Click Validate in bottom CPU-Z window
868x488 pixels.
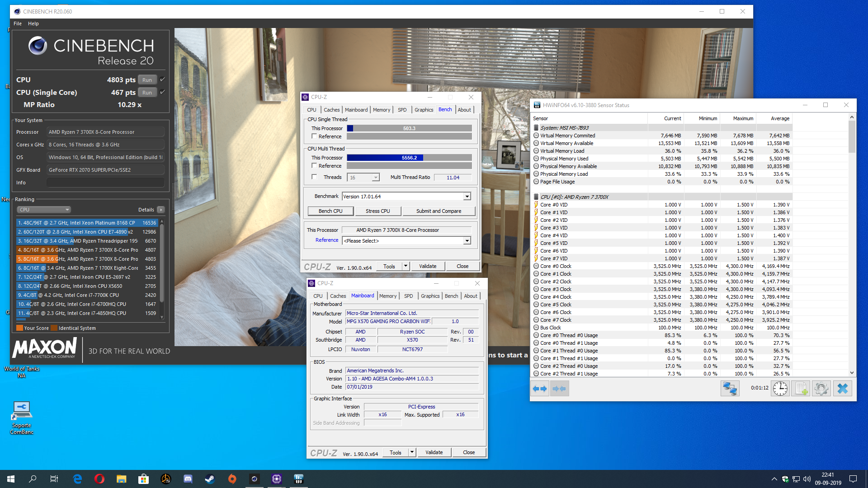(x=434, y=452)
